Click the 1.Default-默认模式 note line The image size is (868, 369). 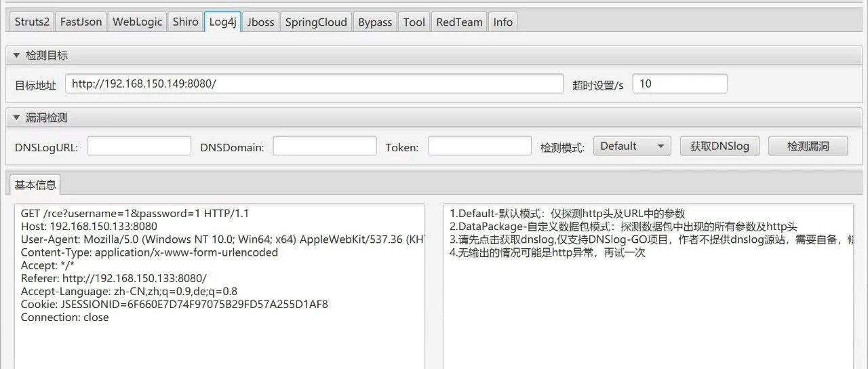pyautogui.click(x=568, y=214)
